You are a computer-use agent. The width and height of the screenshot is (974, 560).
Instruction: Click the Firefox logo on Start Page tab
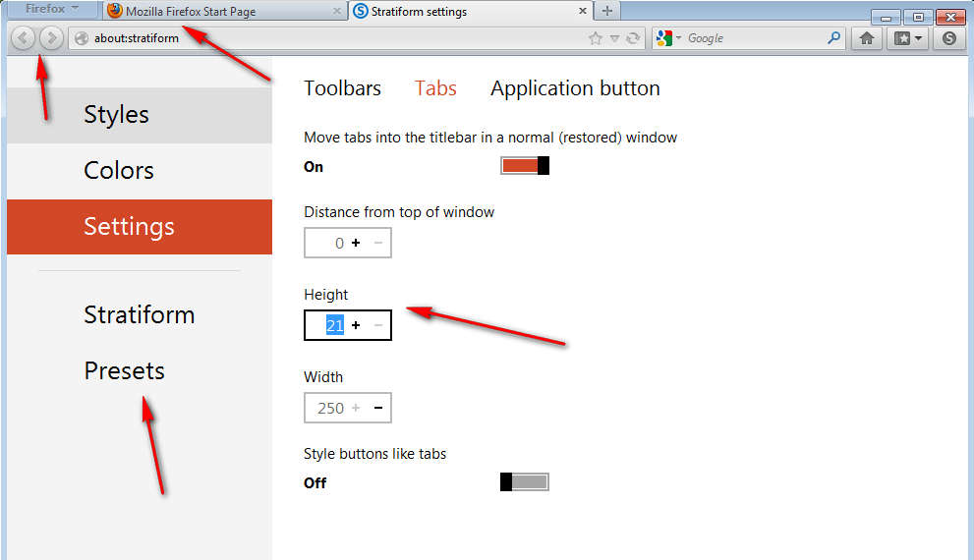coord(114,11)
